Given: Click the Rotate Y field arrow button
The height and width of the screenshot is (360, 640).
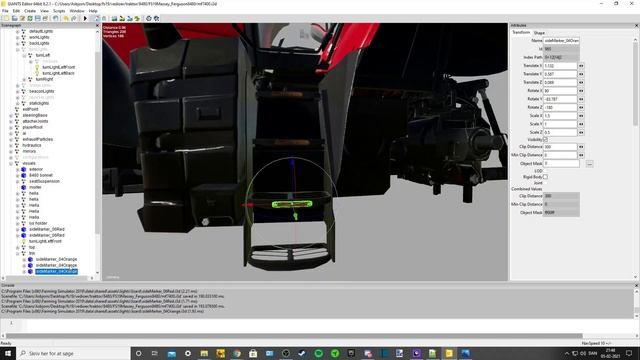Looking at the screenshot, I should tap(581, 99).
